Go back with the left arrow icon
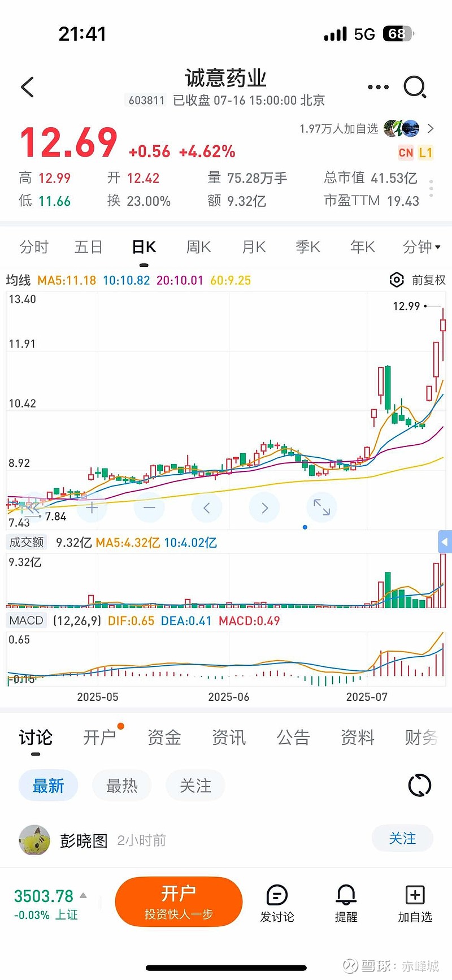This screenshot has height=980, width=452. pos(27,87)
